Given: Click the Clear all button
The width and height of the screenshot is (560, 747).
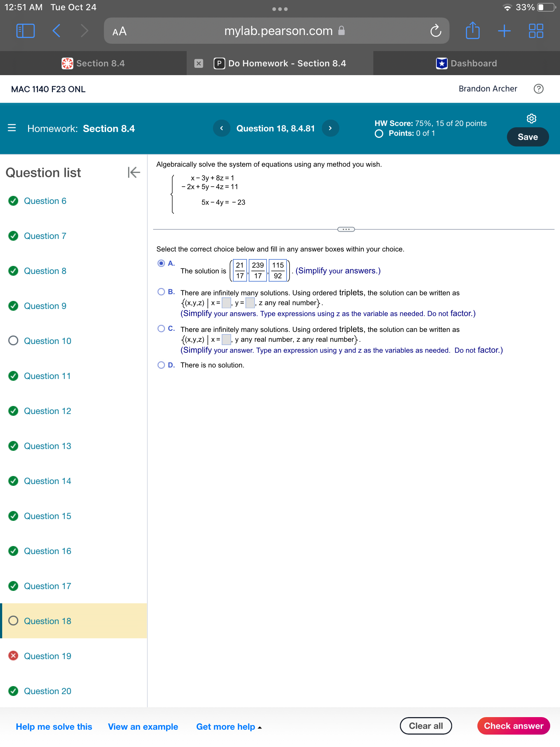Looking at the screenshot, I should coord(426,726).
